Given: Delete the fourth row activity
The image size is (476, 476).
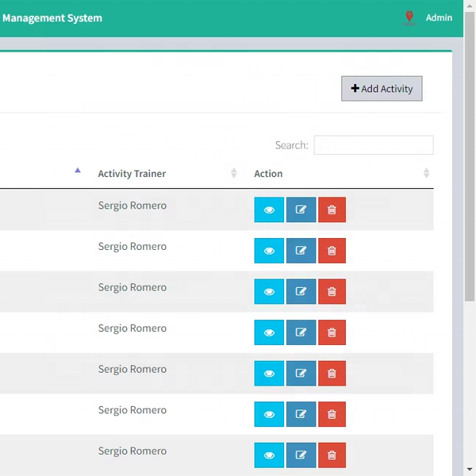Looking at the screenshot, I should 332,332.
